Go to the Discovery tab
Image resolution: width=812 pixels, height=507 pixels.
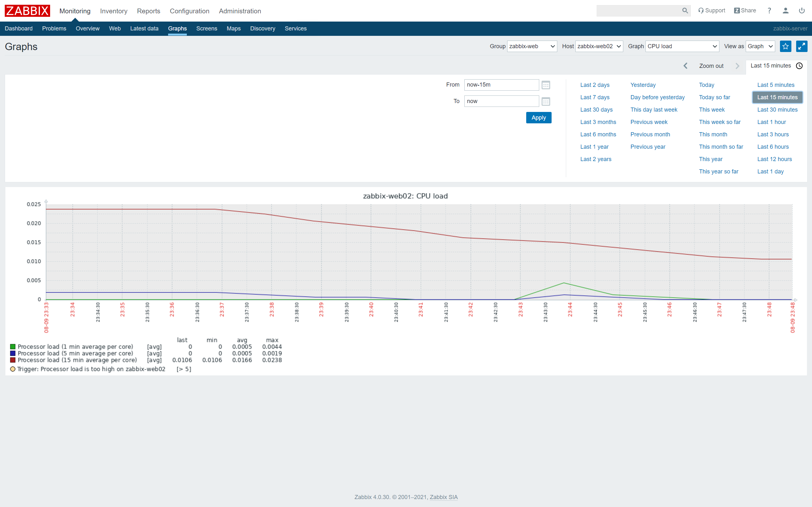(263, 29)
